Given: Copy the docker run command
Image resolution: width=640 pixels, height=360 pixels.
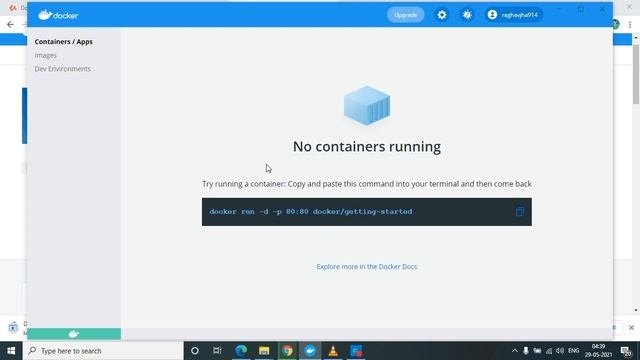Looking at the screenshot, I should click(x=520, y=211).
